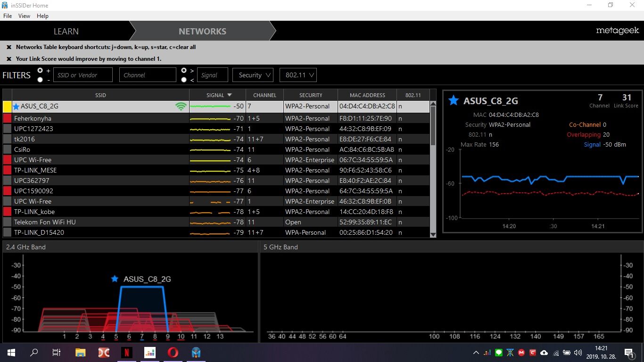Viewport: 644px width, 362px height.
Task: Select the less-than signal filter radio
Action: [x=184, y=80]
